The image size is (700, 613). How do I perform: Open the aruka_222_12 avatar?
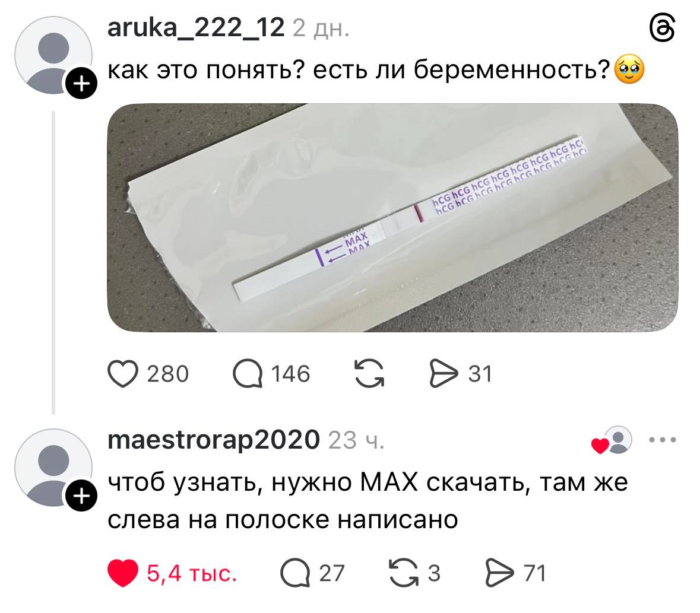[x=53, y=55]
